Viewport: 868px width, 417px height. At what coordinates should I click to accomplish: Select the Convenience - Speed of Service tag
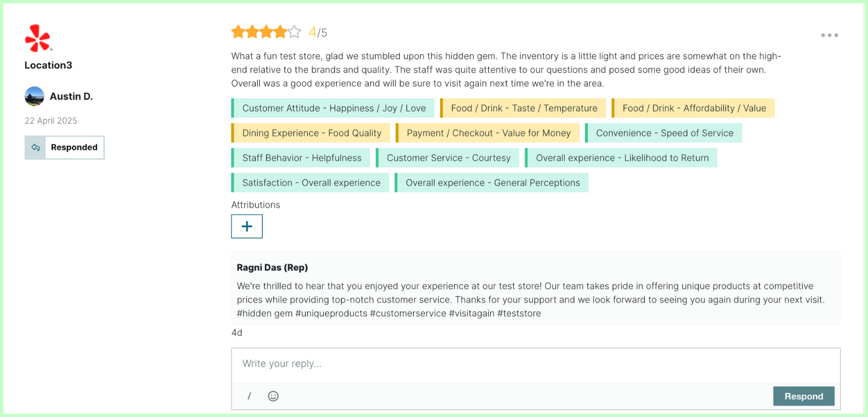pyautogui.click(x=664, y=133)
